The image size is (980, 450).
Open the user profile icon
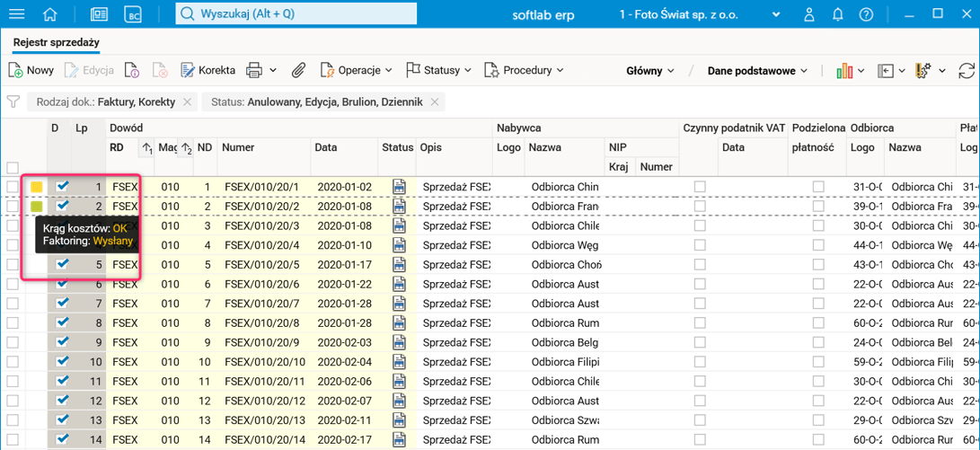[809, 13]
